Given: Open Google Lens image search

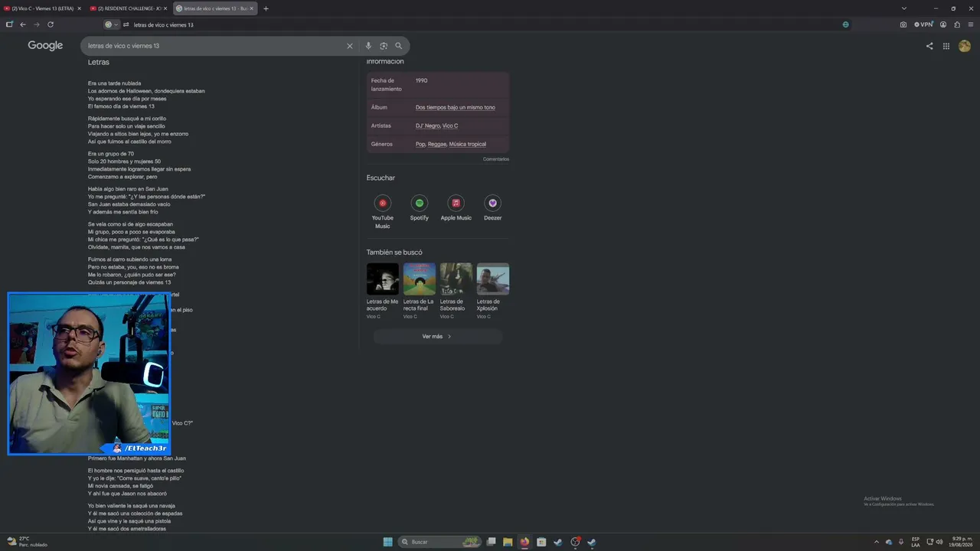Looking at the screenshot, I should pyautogui.click(x=384, y=46).
